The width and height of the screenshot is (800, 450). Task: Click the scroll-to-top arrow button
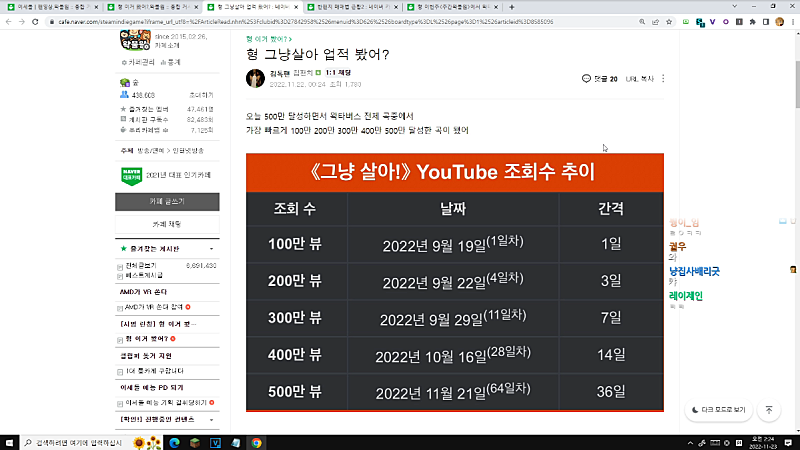(768, 410)
